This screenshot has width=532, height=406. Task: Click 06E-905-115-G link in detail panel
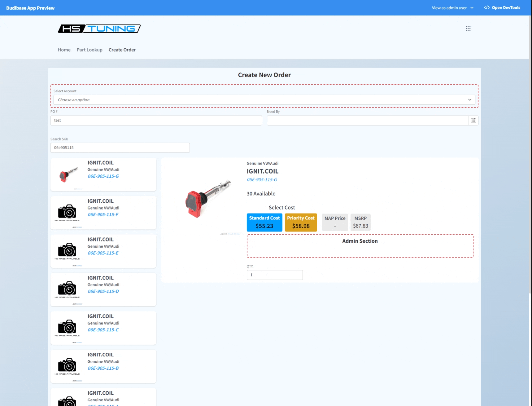(262, 180)
